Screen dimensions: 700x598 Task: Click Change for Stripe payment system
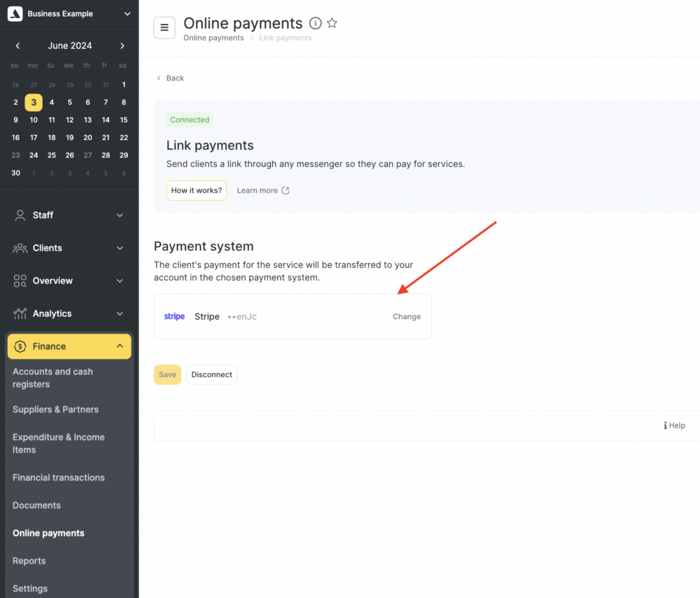point(407,317)
